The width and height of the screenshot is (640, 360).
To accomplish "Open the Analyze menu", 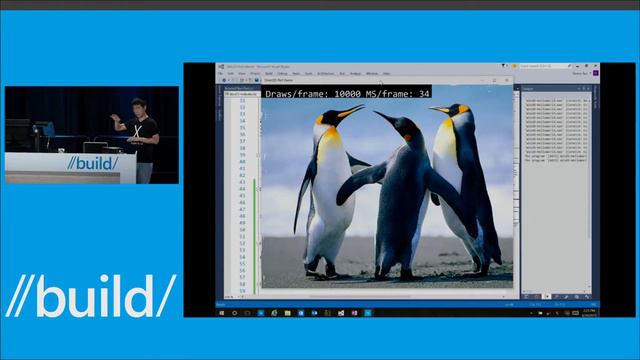I will pyautogui.click(x=355, y=73).
